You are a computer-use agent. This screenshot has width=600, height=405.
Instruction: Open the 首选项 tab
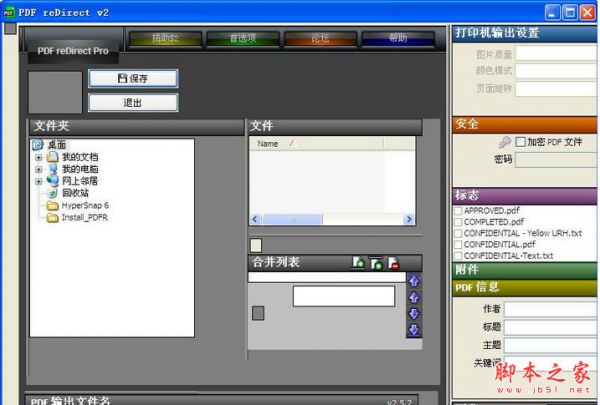click(243, 38)
